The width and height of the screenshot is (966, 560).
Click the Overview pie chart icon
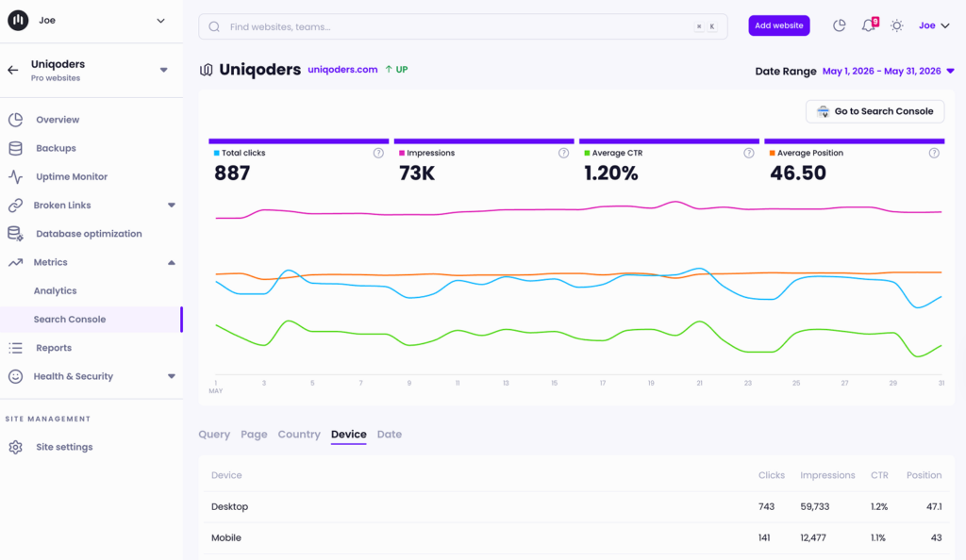click(x=15, y=120)
